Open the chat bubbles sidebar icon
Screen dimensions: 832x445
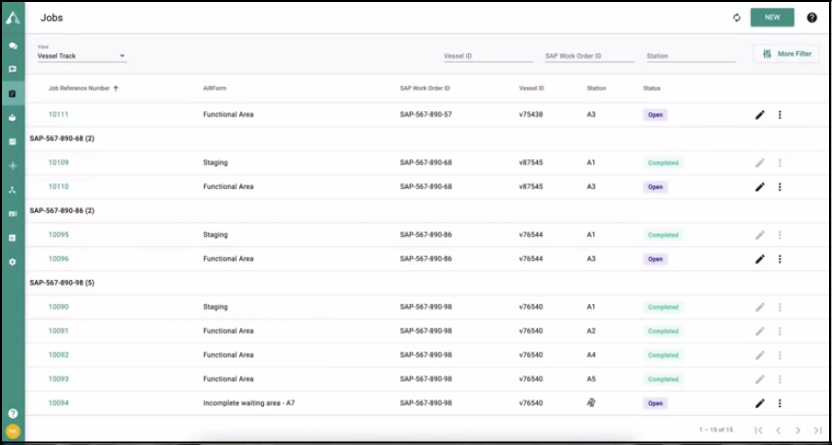point(13,46)
